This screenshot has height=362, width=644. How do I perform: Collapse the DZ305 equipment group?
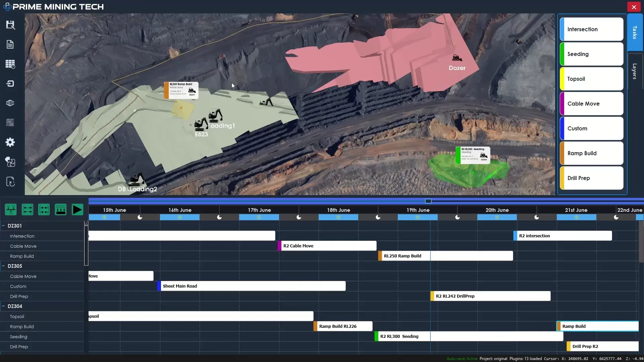3,266
